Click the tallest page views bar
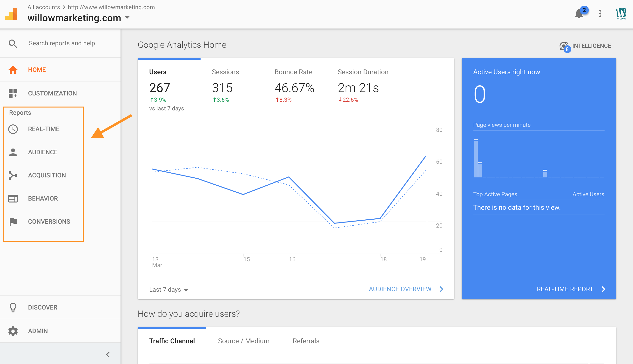Image resolution: width=633 pixels, height=364 pixels. pos(476,158)
